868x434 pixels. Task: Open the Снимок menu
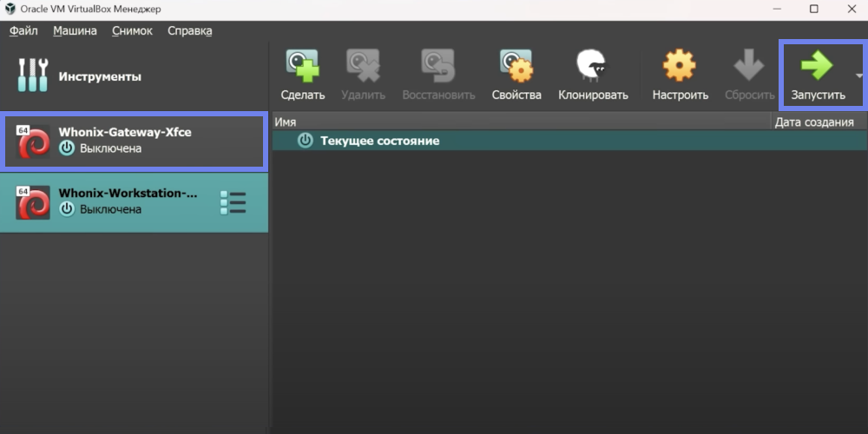point(132,30)
